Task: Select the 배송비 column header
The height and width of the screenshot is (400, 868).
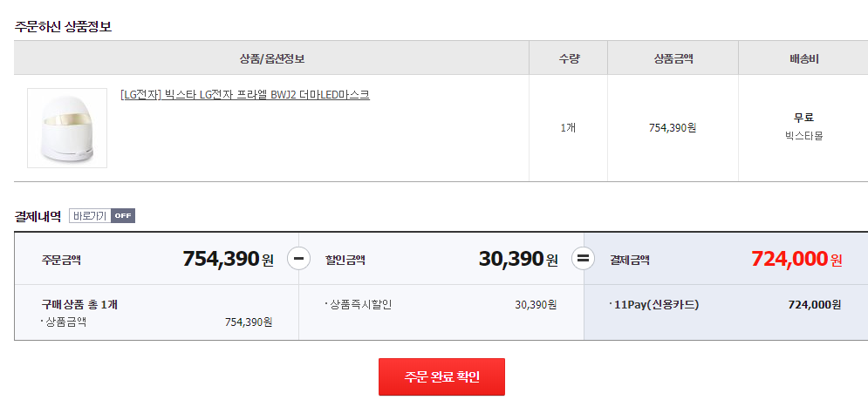Action: tap(803, 58)
